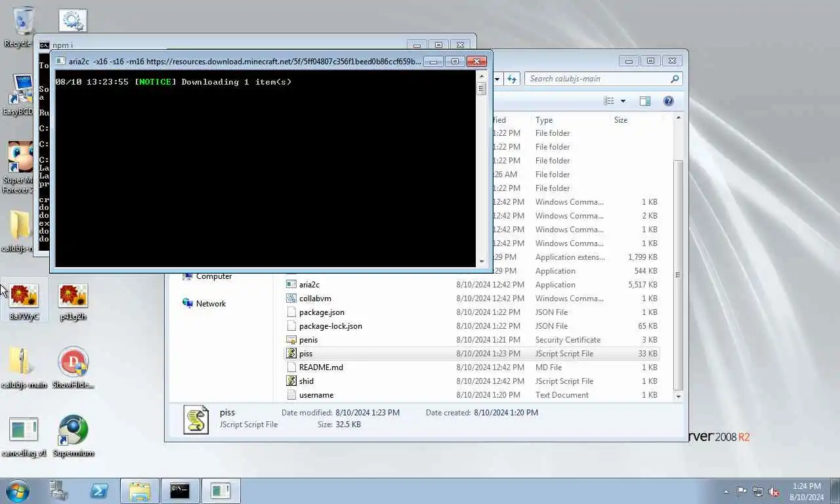Launch Server Manager from the taskbar

coord(58,491)
